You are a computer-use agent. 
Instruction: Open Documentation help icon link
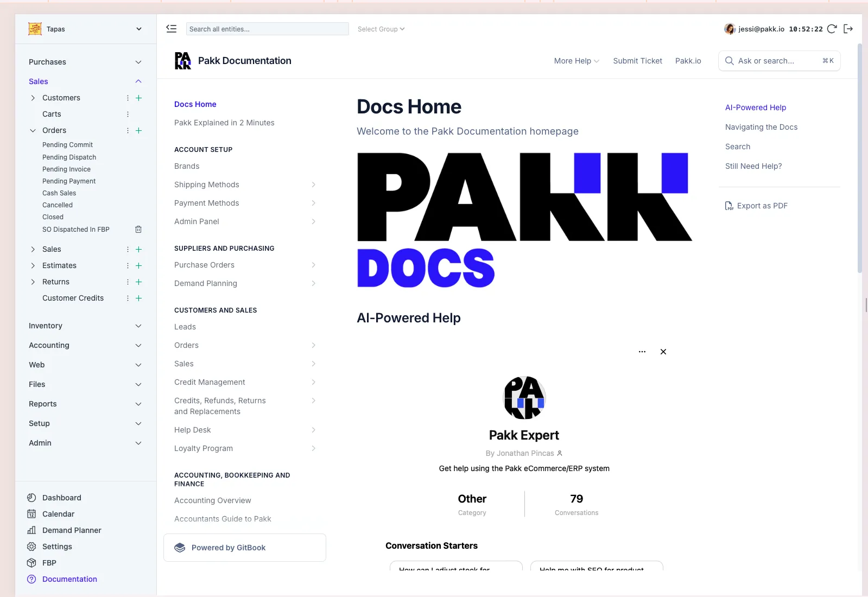31,579
